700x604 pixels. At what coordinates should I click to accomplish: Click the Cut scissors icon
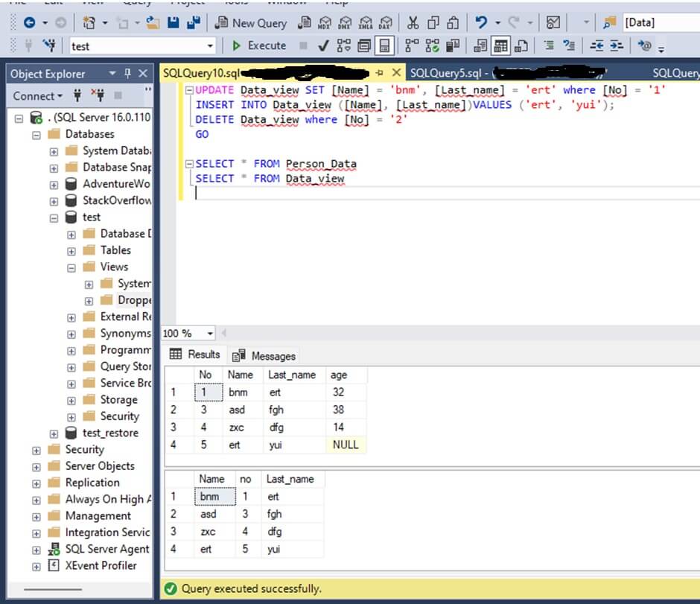413,22
